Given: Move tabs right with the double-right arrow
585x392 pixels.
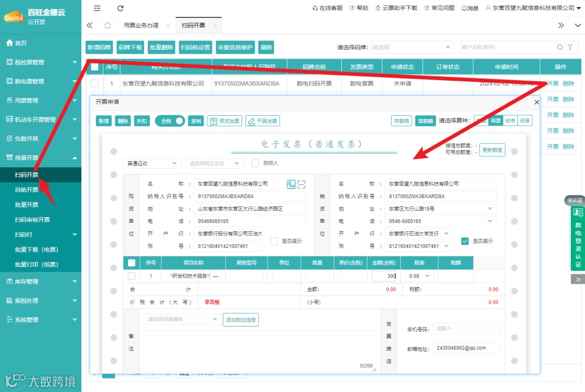Looking at the screenshot, I should [x=561, y=25].
